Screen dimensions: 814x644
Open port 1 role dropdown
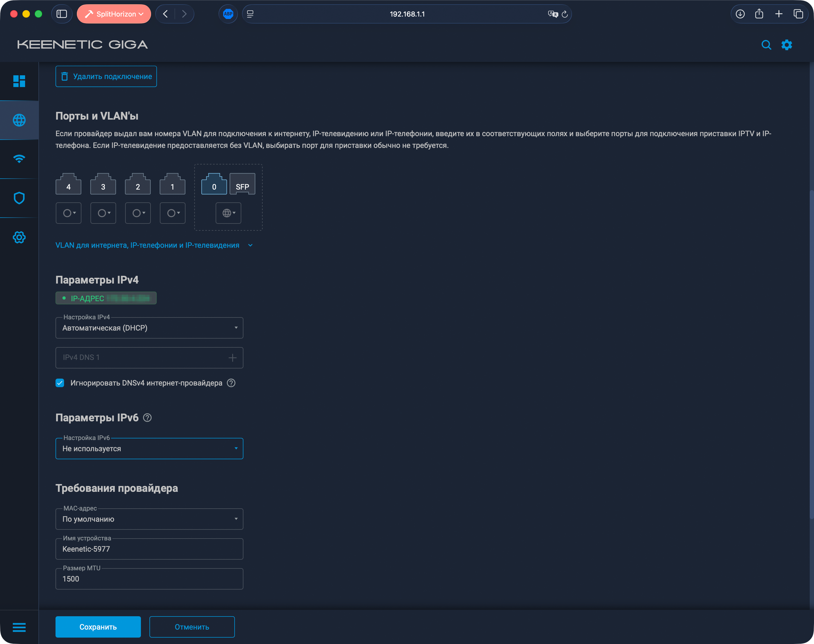tap(172, 213)
